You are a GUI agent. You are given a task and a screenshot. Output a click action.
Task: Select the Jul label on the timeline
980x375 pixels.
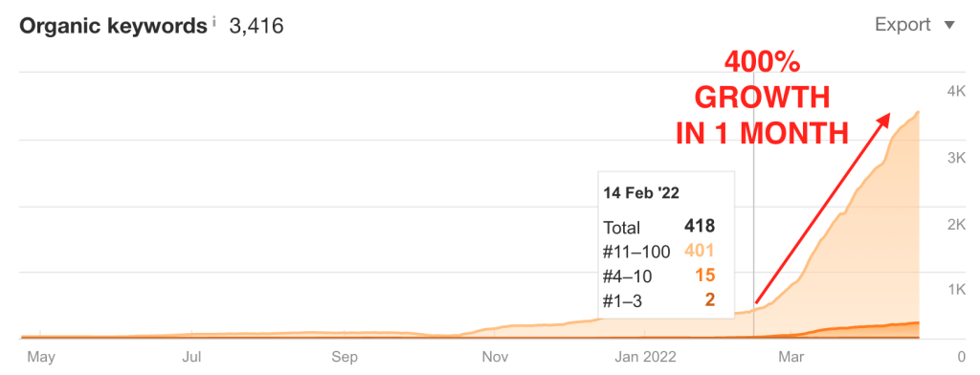click(191, 357)
